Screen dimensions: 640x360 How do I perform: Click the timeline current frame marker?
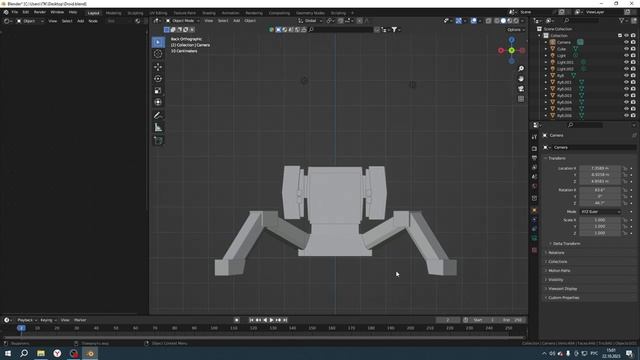tap(21, 328)
